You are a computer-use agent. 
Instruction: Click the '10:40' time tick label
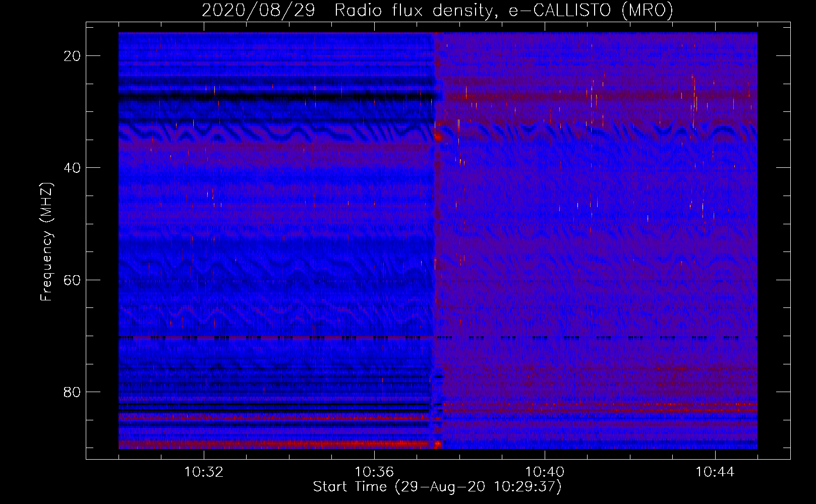(545, 472)
